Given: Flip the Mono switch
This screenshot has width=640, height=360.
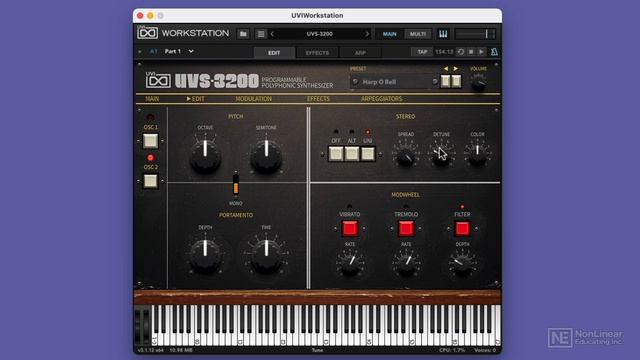Looking at the screenshot, I should tap(236, 184).
